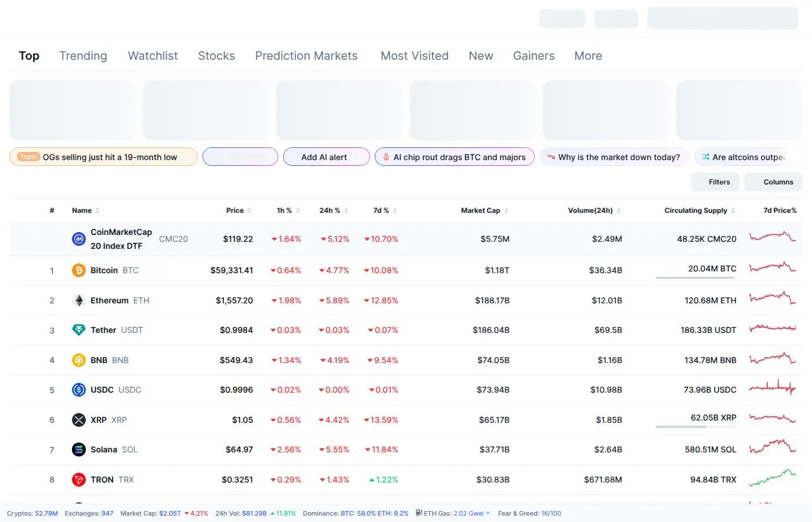
Task: Open the Gainers tab
Action: tap(534, 56)
